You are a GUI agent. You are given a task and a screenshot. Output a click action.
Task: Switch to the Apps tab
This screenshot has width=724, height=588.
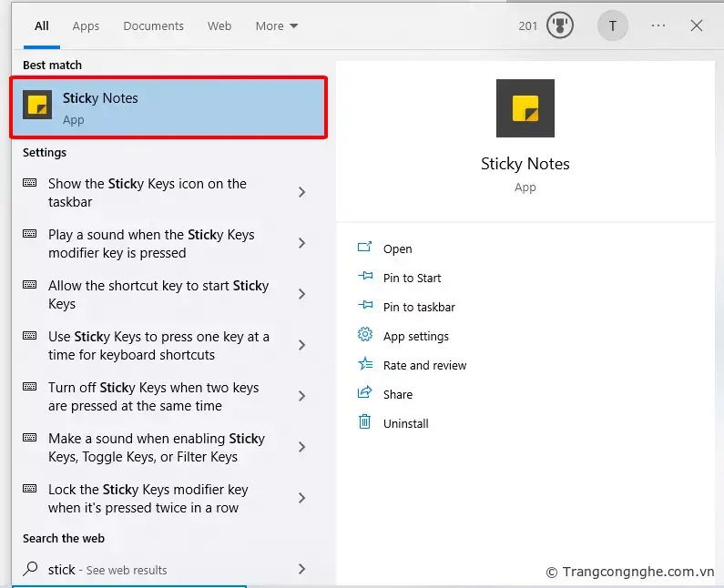(86, 26)
